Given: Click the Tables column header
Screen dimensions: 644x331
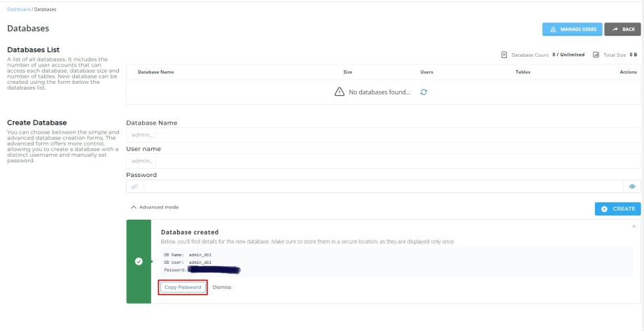Looking at the screenshot, I should pos(523,72).
